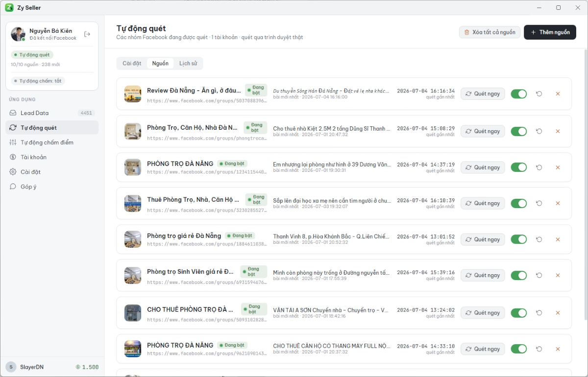Click timestamp 2026-07-04 13:24:02

pyautogui.click(x=426, y=310)
